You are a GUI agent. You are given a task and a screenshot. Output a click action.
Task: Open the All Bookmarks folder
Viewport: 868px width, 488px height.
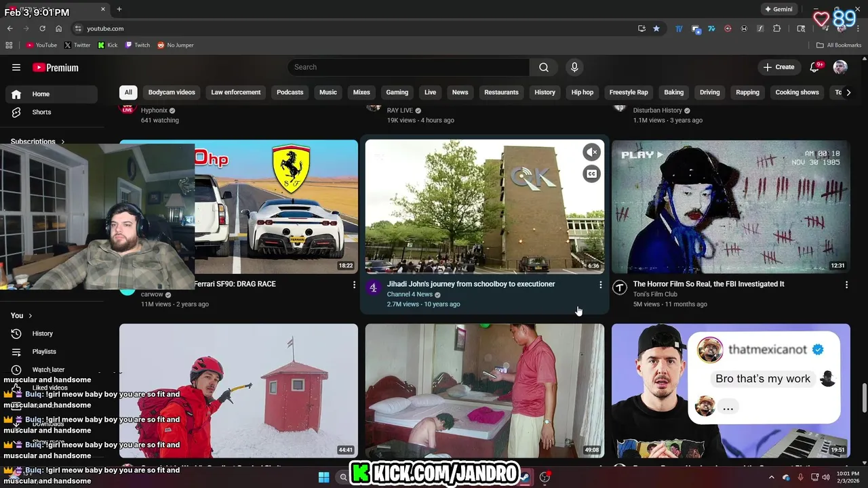click(x=839, y=45)
